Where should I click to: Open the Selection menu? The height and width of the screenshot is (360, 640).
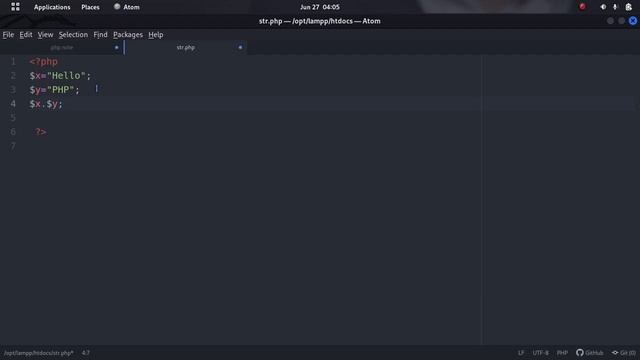point(73,35)
